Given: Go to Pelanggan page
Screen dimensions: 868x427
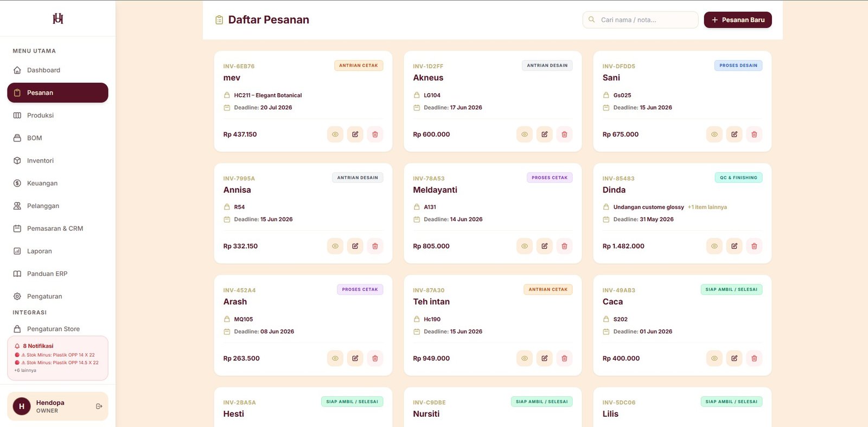Looking at the screenshot, I should pos(58,206).
